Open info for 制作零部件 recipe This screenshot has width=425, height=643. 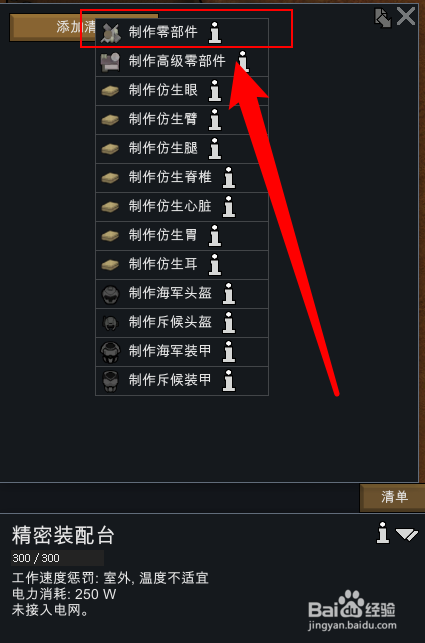(x=215, y=32)
